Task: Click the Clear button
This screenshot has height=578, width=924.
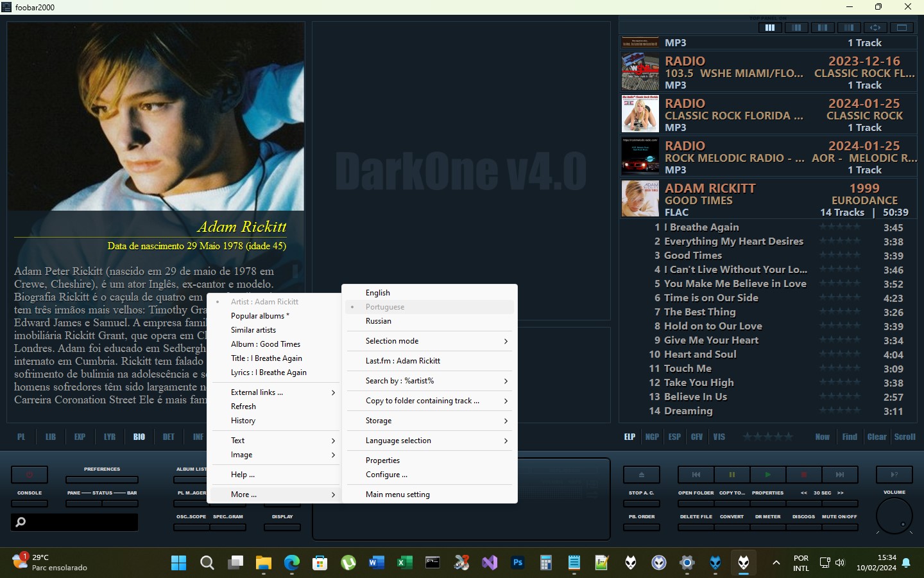Action: 877,437
